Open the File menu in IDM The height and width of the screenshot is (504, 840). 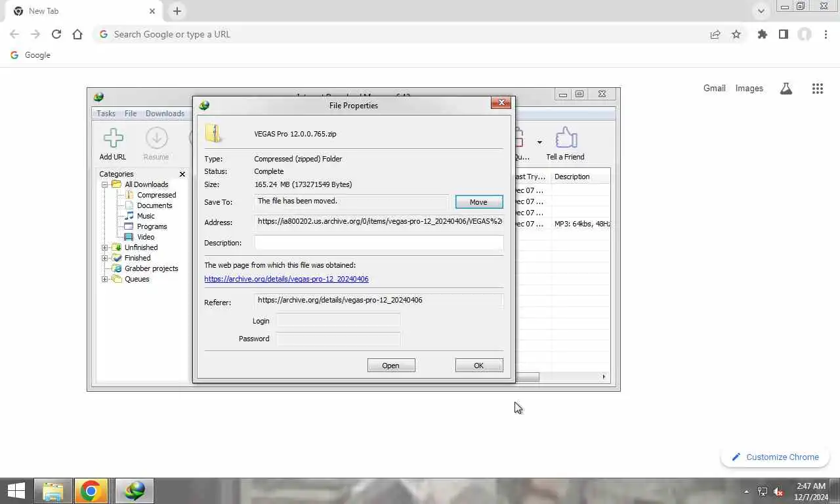pyautogui.click(x=131, y=114)
